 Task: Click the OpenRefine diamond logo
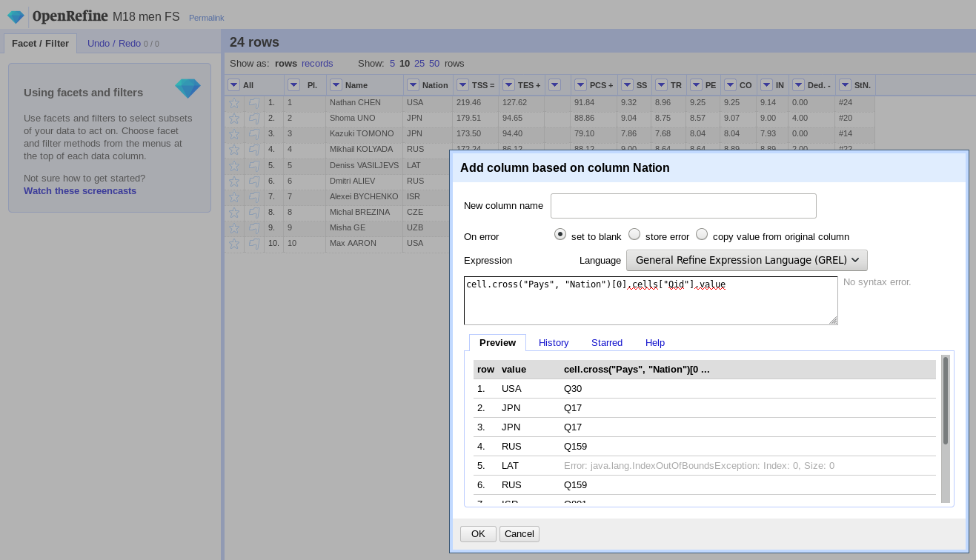click(16, 16)
